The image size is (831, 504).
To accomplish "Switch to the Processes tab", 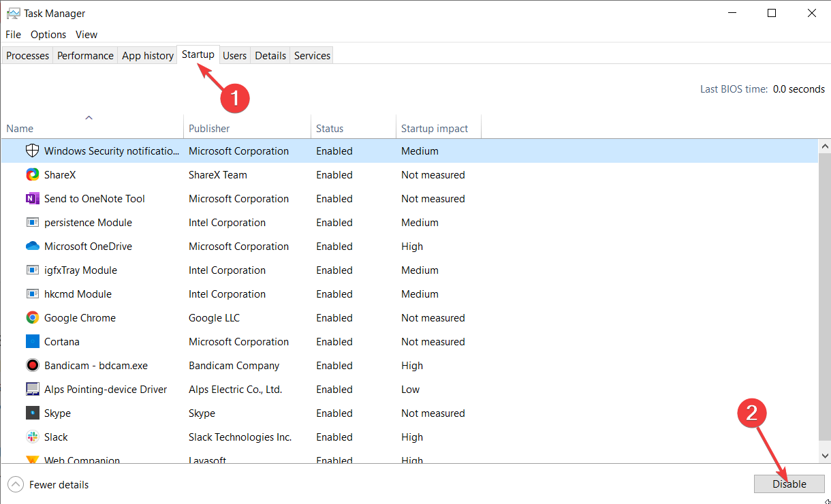I will click(28, 56).
